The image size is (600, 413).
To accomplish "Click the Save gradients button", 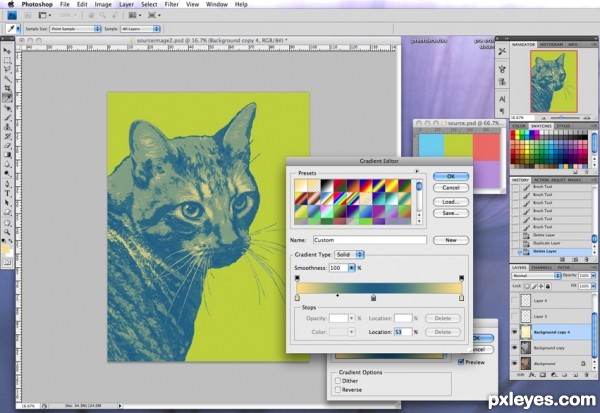I will [x=451, y=213].
